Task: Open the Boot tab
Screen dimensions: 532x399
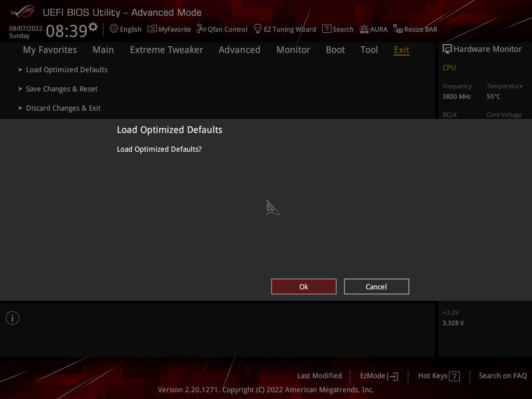Action: point(335,50)
